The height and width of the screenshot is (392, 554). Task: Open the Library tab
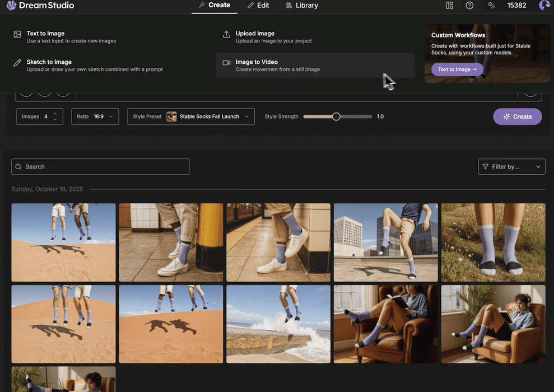tap(302, 5)
